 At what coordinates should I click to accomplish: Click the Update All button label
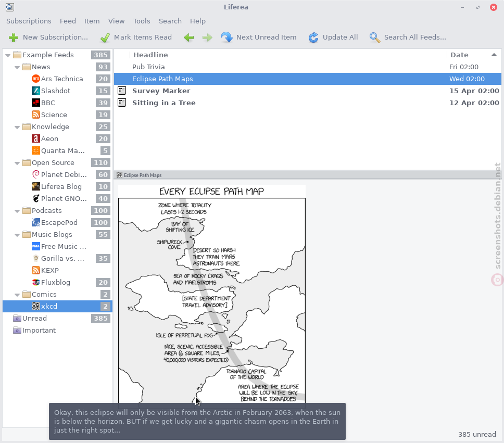click(x=340, y=37)
